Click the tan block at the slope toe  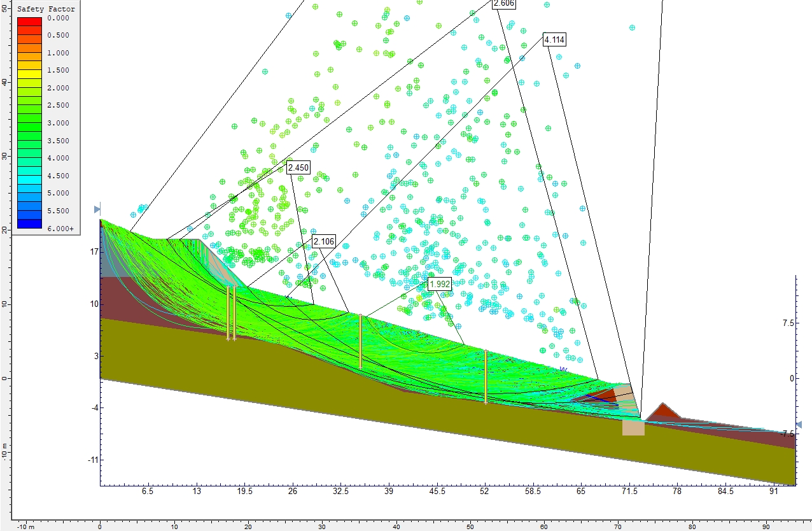pyautogui.click(x=633, y=427)
